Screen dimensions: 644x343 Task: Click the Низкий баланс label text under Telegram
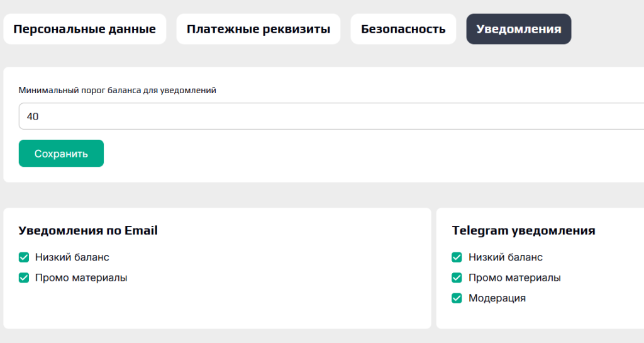(x=506, y=257)
